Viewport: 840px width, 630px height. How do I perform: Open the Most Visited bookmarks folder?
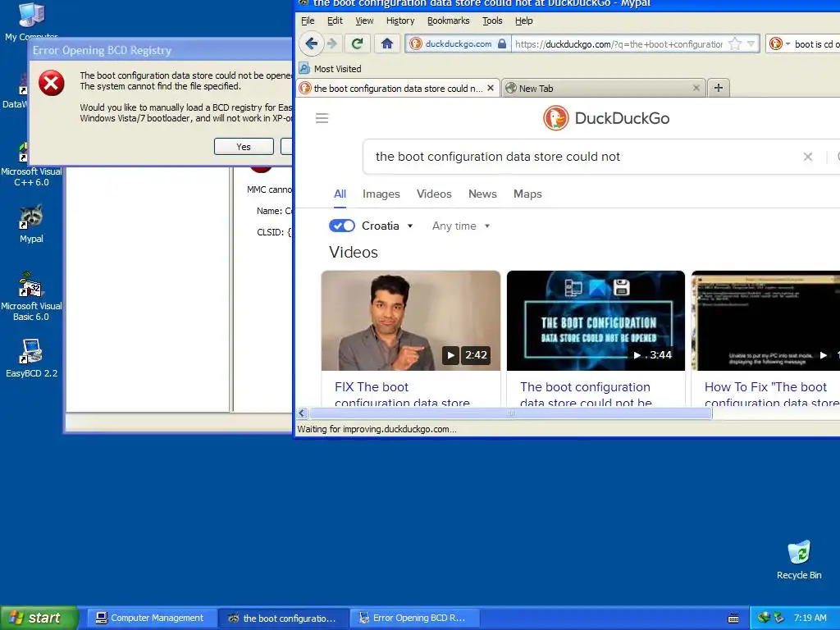click(330, 69)
